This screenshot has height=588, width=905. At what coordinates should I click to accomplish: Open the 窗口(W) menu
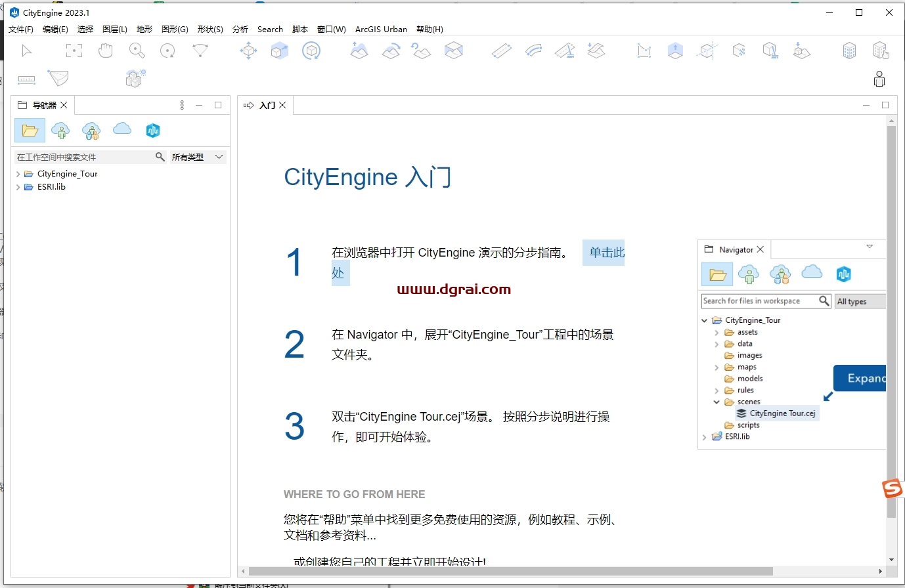(x=331, y=30)
